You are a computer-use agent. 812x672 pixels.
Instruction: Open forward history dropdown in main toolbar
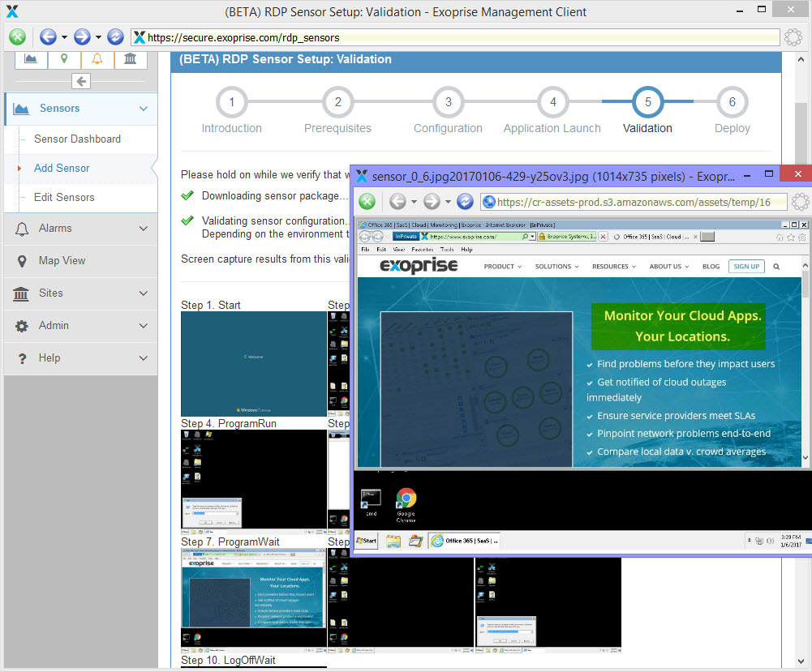(x=98, y=37)
